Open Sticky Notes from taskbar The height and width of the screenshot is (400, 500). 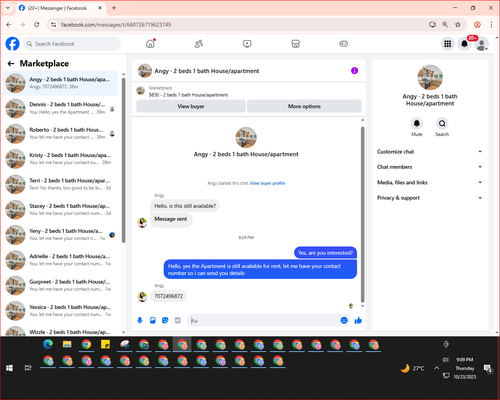[x=106, y=344]
